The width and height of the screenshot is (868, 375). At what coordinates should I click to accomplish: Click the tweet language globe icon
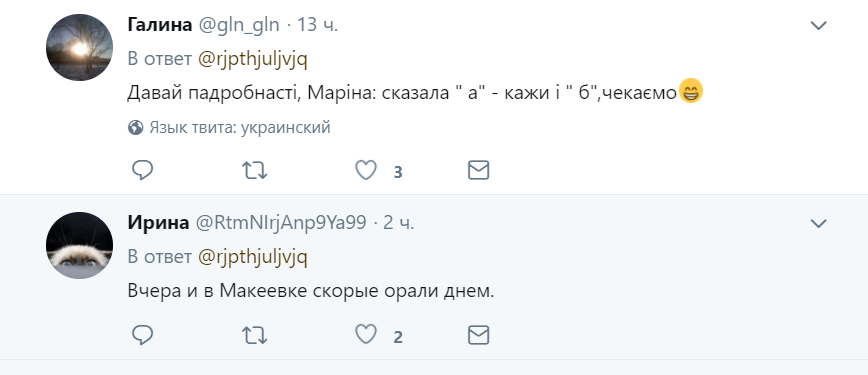[x=136, y=128]
